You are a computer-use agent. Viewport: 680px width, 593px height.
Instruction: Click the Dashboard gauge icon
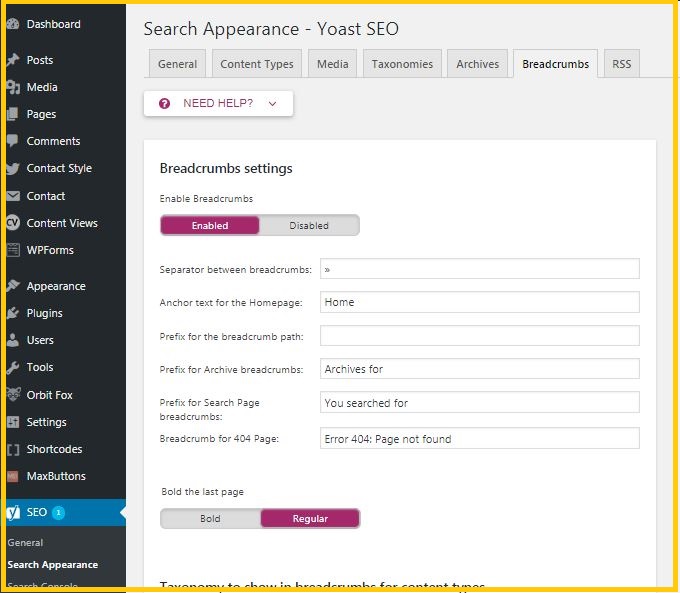click(x=13, y=24)
